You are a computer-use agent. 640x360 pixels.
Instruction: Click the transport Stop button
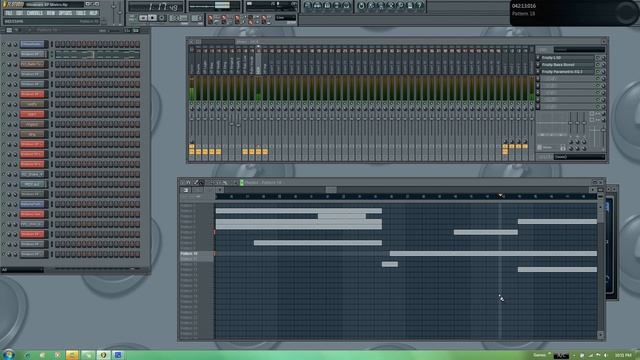click(x=152, y=18)
